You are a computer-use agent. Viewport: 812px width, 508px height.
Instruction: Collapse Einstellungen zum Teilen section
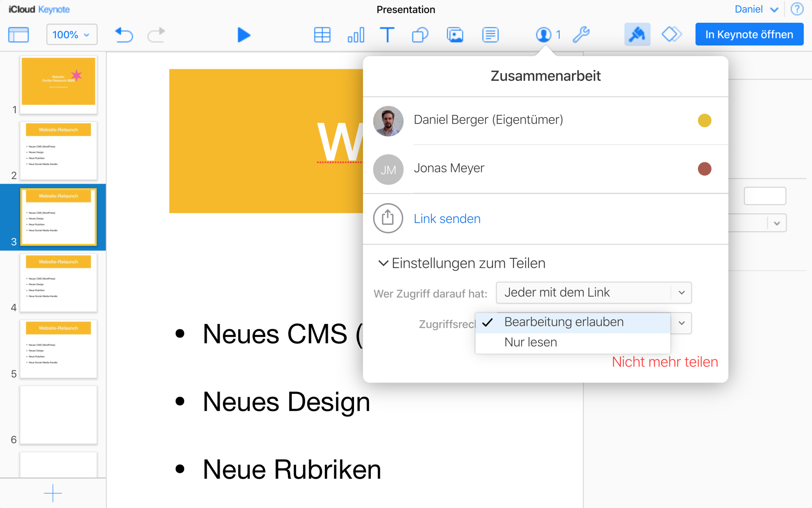(462, 263)
